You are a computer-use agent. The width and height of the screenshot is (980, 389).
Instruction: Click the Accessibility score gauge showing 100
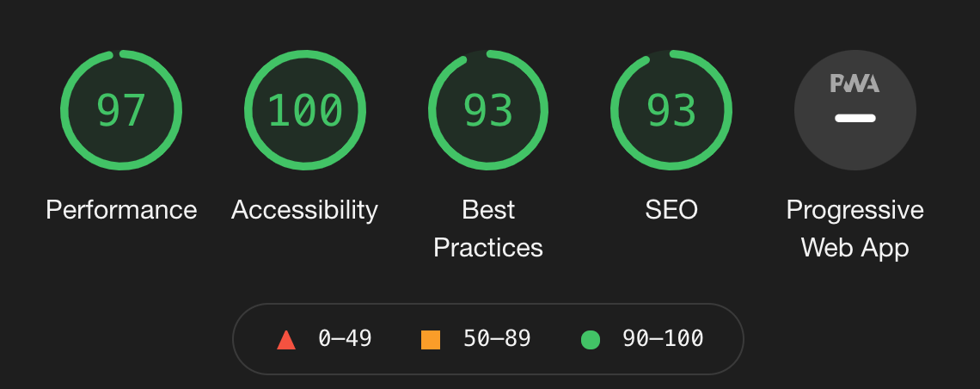point(305,110)
